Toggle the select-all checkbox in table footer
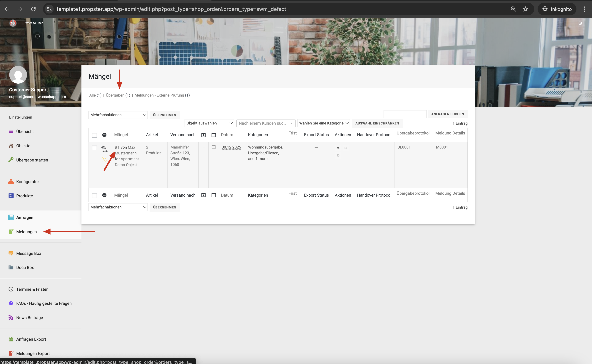Image resolution: width=592 pixels, height=364 pixels. [x=94, y=196]
